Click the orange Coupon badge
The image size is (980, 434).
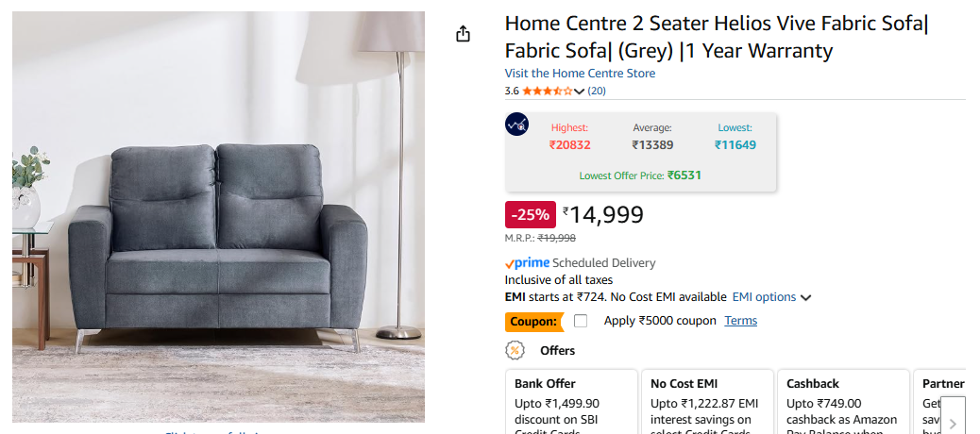pos(533,322)
